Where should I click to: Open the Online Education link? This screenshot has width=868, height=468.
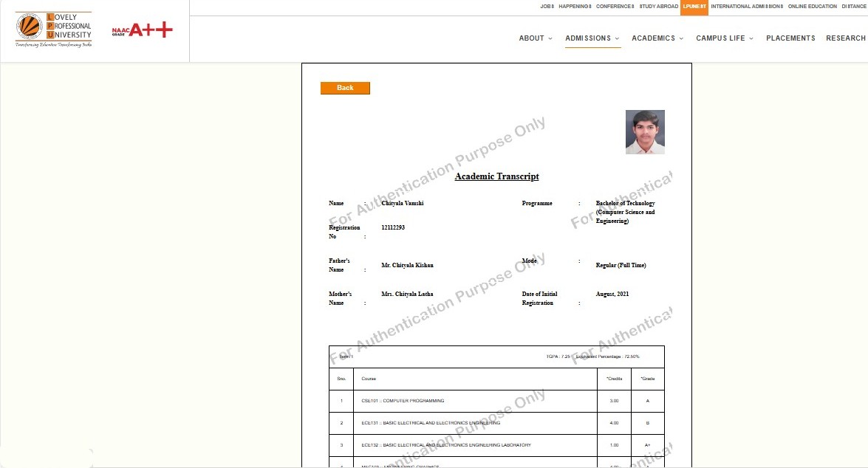(x=812, y=7)
